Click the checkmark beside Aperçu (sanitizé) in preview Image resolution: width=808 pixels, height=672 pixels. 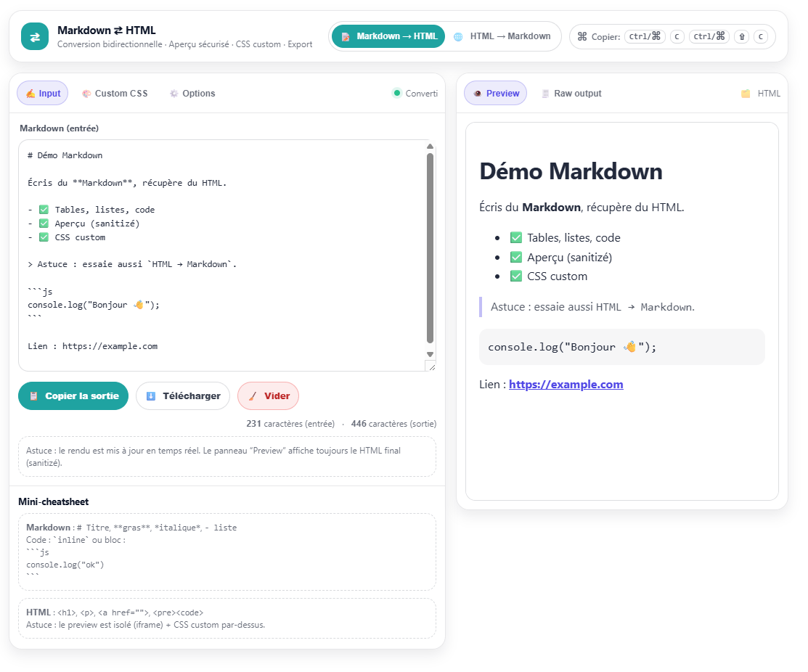pos(516,257)
